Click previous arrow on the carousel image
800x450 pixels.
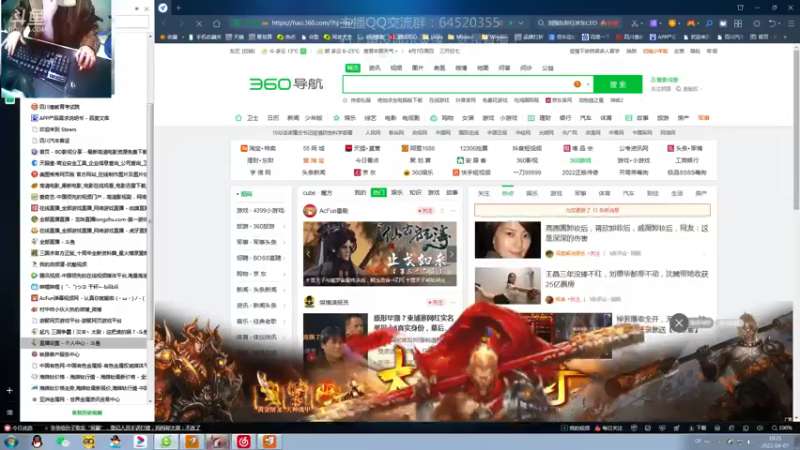tap(308, 254)
